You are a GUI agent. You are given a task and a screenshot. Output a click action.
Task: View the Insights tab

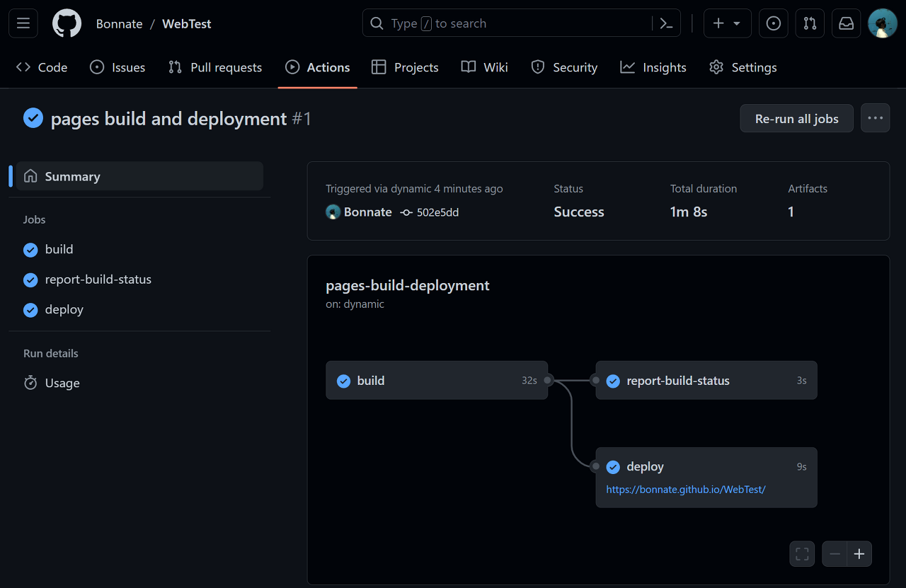pyautogui.click(x=653, y=67)
